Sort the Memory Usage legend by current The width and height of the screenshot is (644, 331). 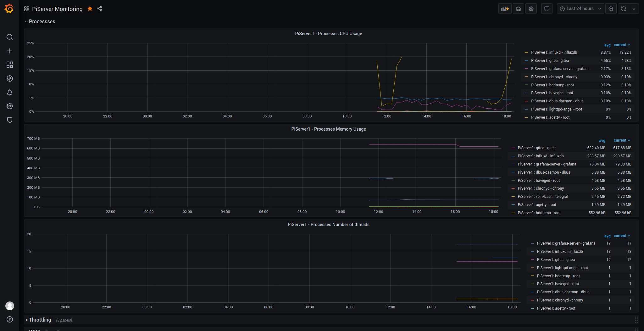coord(622,140)
